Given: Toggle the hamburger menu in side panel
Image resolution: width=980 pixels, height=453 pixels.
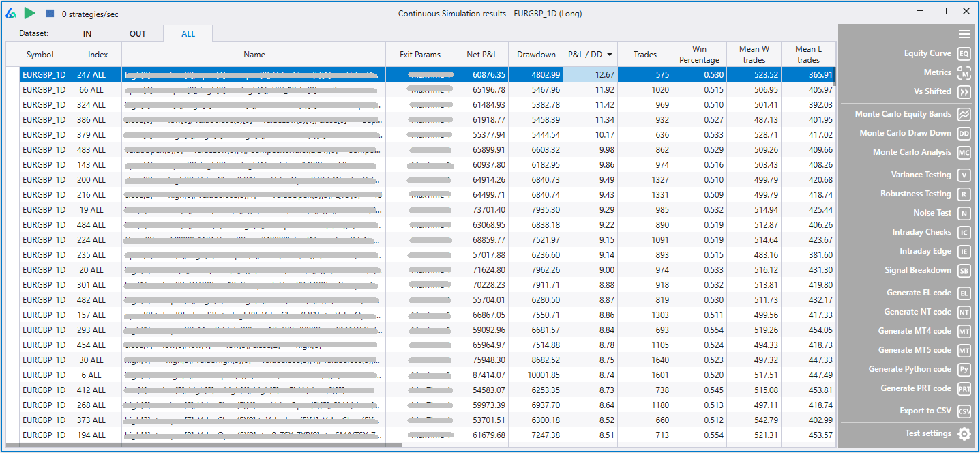Looking at the screenshot, I should click(x=964, y=34).
